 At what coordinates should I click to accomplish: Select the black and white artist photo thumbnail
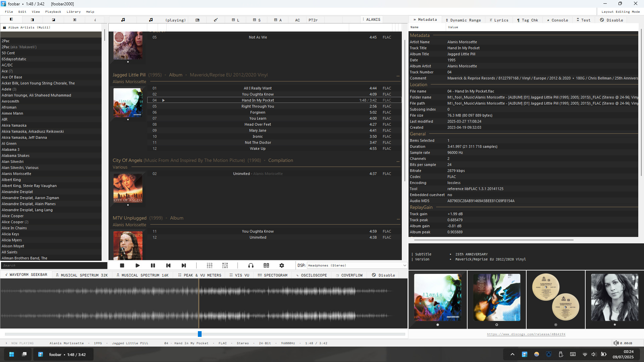pos(614,297)
